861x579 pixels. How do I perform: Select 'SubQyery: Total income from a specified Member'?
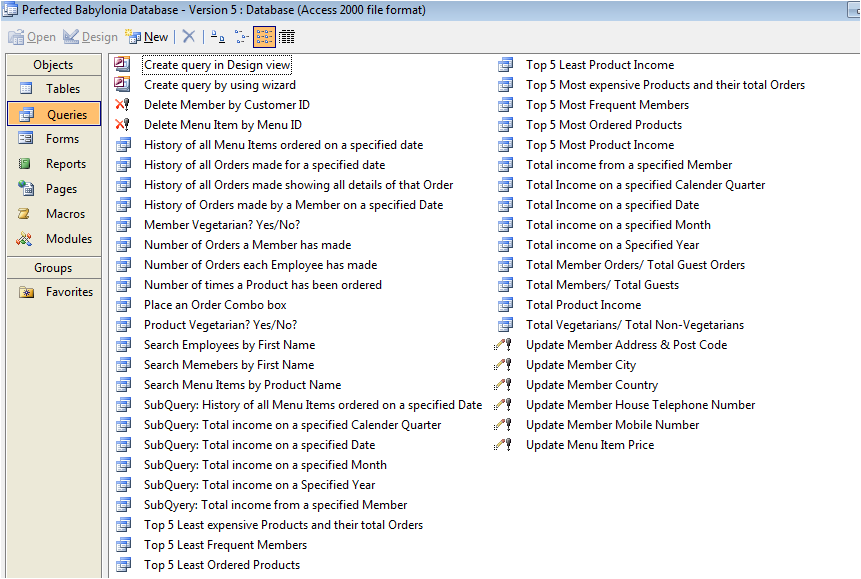coord(276,504)
